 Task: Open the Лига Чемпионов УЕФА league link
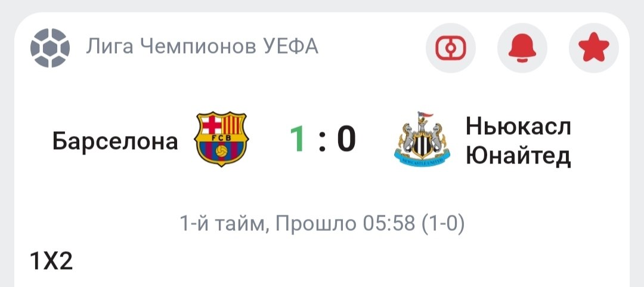click(x=202, y=47)
